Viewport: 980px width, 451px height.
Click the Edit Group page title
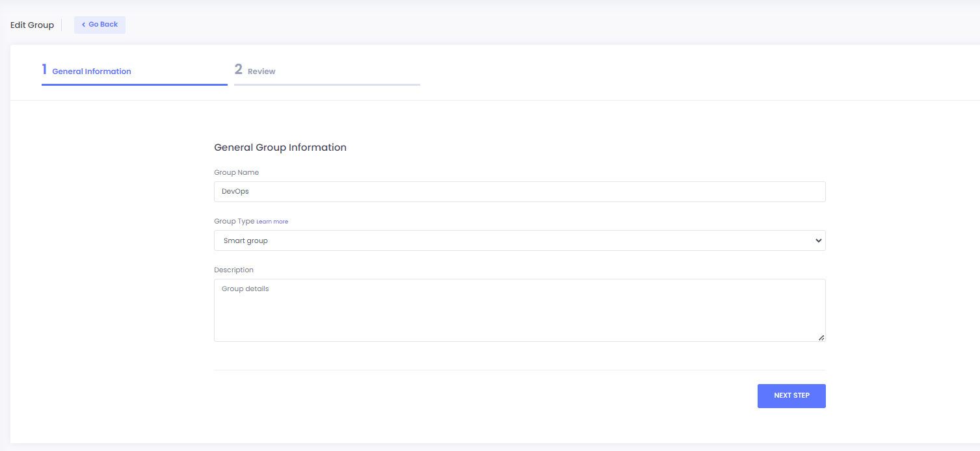click(x=32, y=25)
